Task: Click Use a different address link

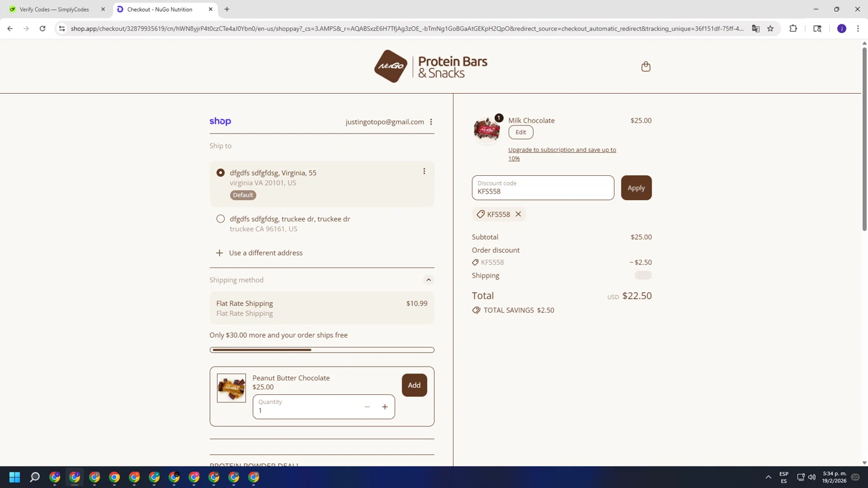Action: tap(266, 253)
